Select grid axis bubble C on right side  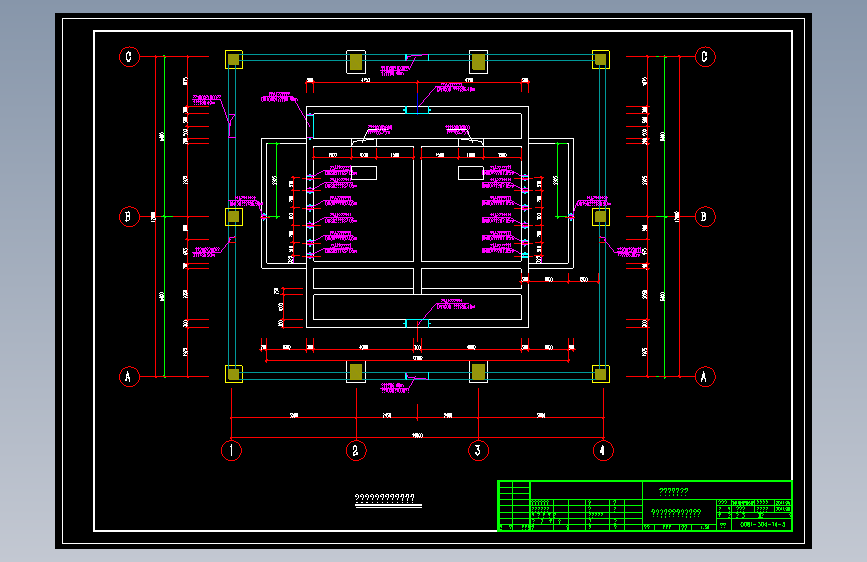pos(705,56)
